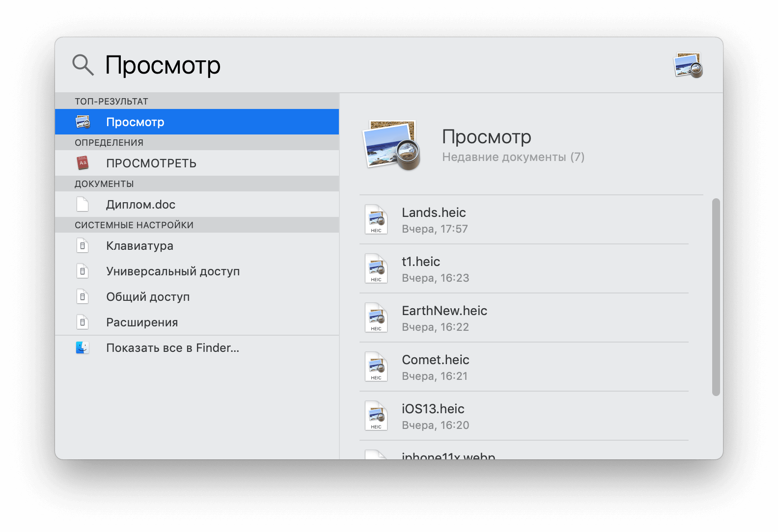Open Comet.heic recent document
778x532 pixels.
point(524,367)
